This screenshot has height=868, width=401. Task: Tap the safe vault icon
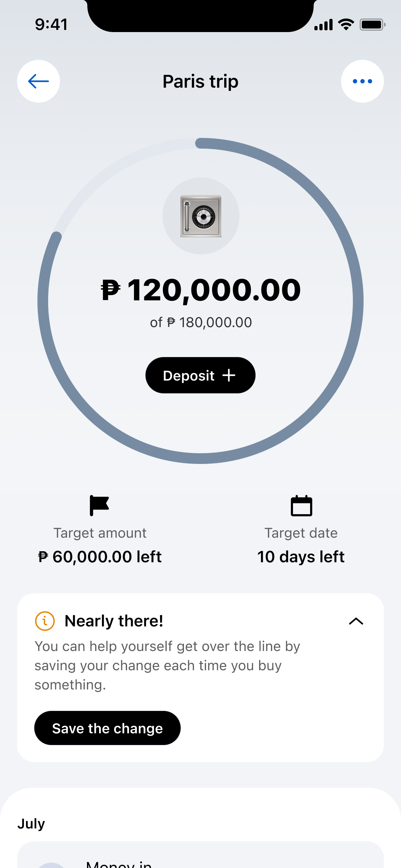point(201,216)
